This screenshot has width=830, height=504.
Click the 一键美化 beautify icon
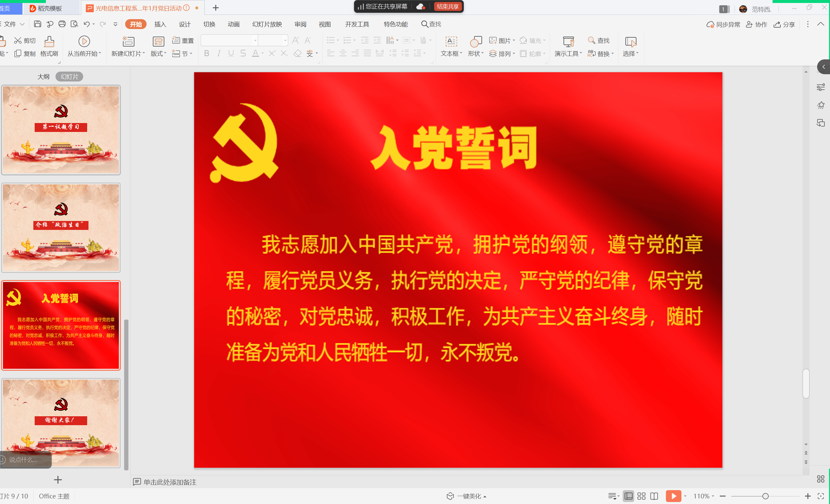tap(450, 496)
